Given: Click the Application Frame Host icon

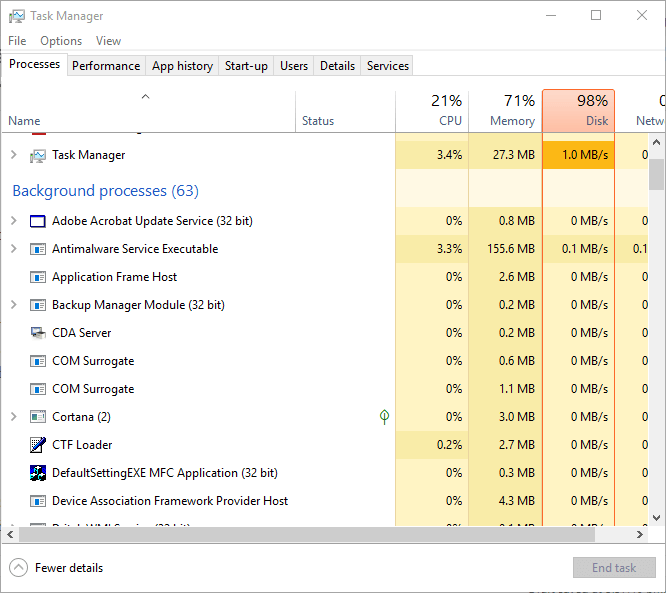Looking at the screenshot, I should click(x=37, y=277).
